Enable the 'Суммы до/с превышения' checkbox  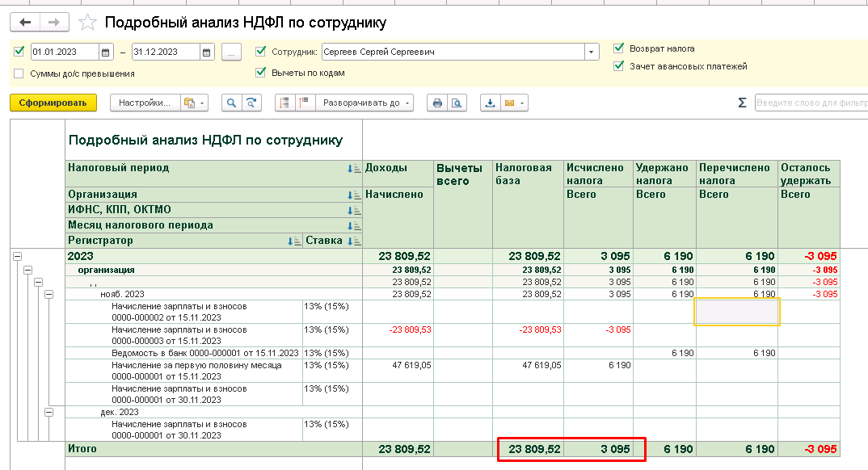(x=19, y=73)
